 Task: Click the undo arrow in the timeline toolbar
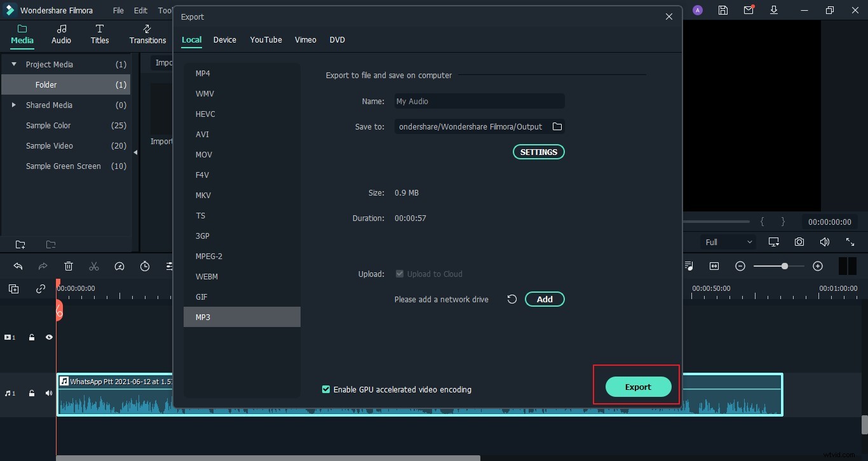(x=18, y=266)
